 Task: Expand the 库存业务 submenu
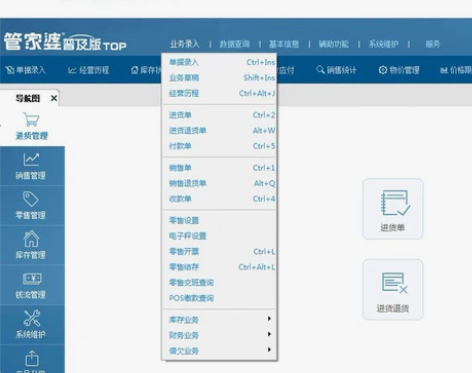coord(219,320)
